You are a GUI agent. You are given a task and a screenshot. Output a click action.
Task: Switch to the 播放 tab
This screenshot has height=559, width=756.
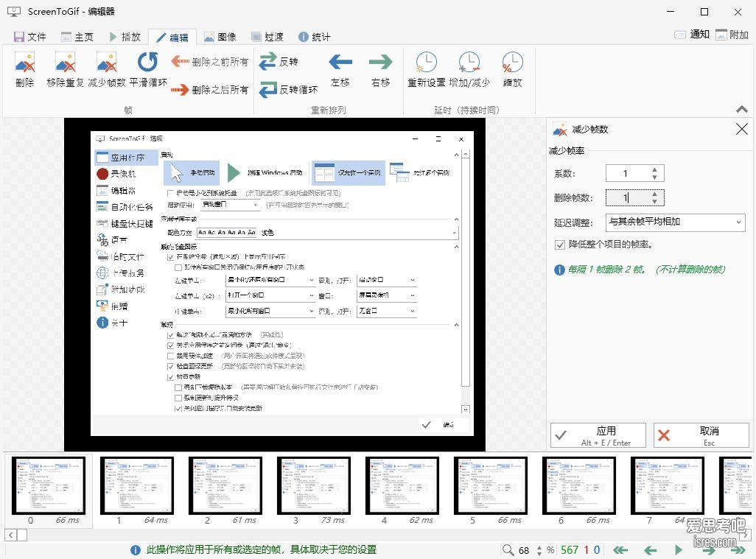pyautogui.click(x=125, y=37)
